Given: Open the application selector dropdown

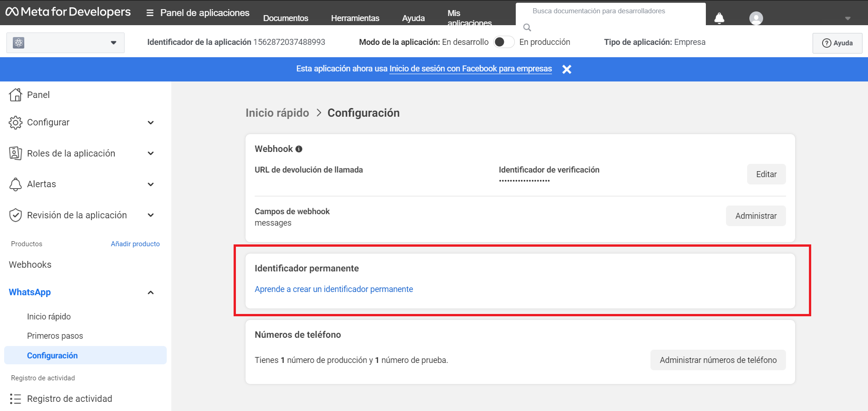Looking at the screenshot, I should click(66, 43).
